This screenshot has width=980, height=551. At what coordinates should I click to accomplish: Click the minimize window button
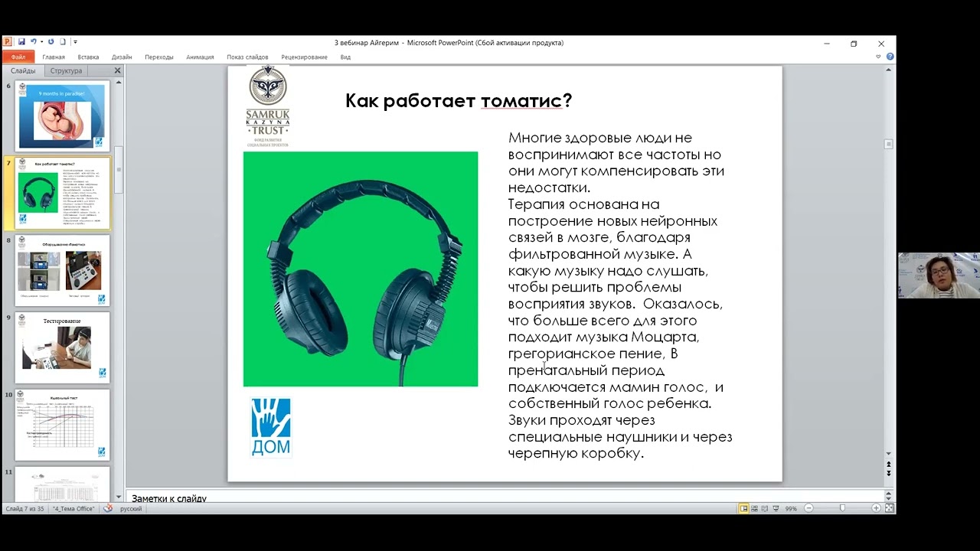click(x=826, y=44)
